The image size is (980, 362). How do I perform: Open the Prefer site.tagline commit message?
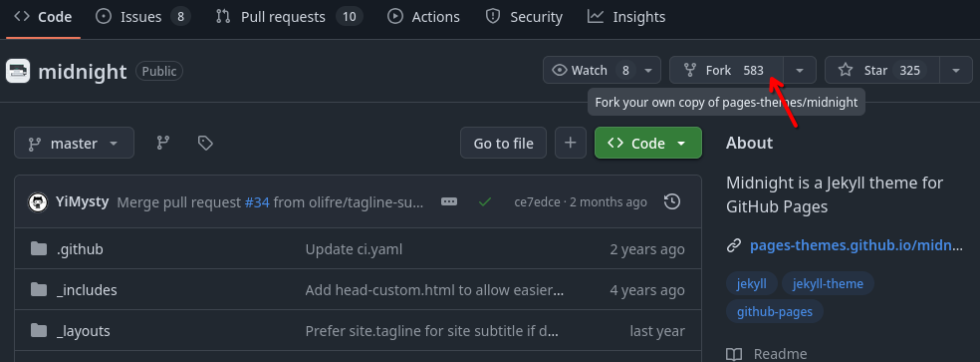coord(431,331)
